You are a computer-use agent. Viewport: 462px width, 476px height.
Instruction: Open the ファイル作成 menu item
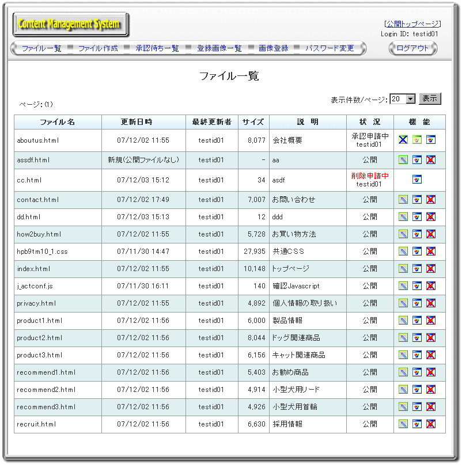(x=98, y=48)
